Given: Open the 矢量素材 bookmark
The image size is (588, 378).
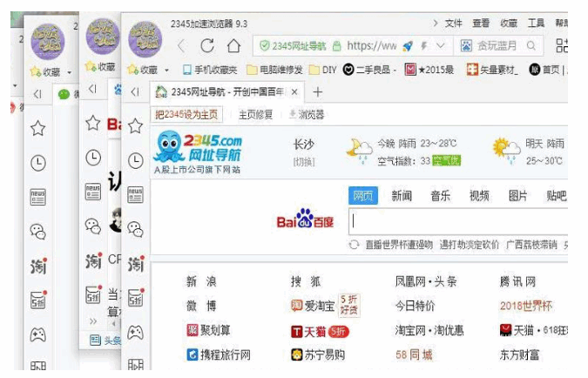Looking at the screenshot, I should [492, 70].
